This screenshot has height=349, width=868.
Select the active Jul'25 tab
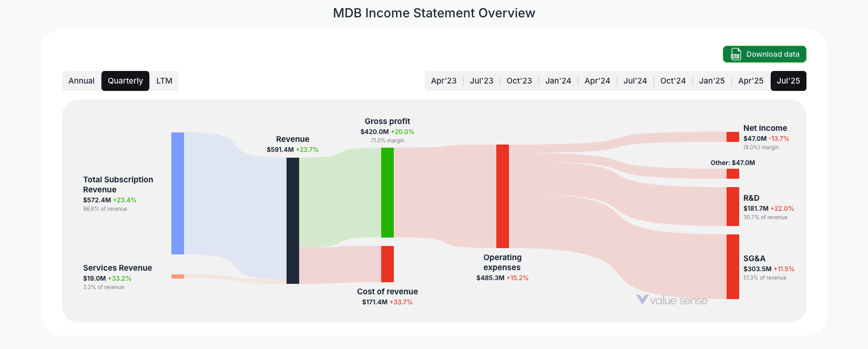[x=788, y=80]
